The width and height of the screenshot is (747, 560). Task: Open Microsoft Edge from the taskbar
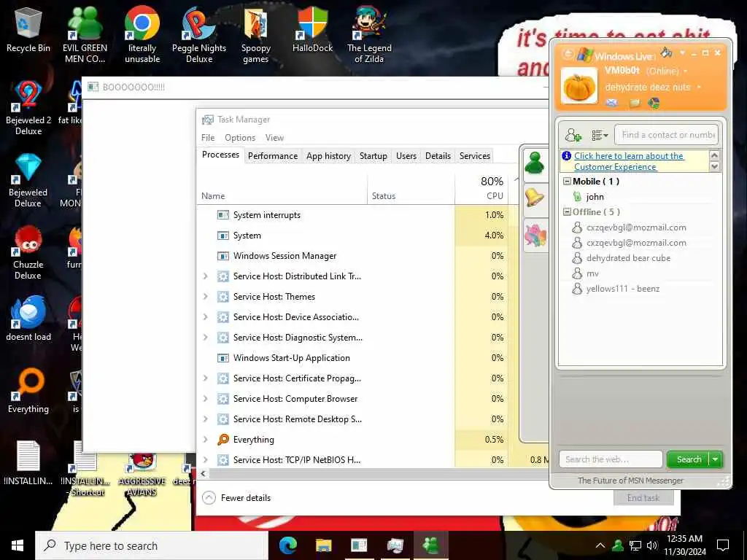click(x=287, y=545)
